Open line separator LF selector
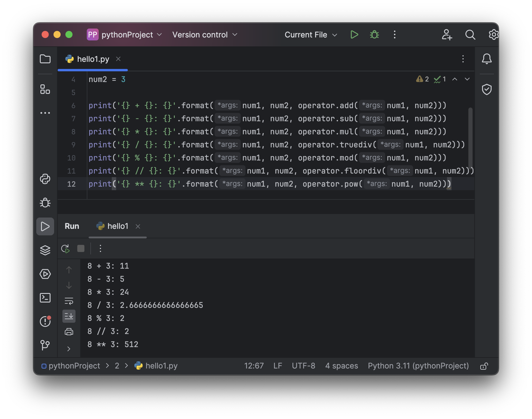532x419 pixels. 278,366
